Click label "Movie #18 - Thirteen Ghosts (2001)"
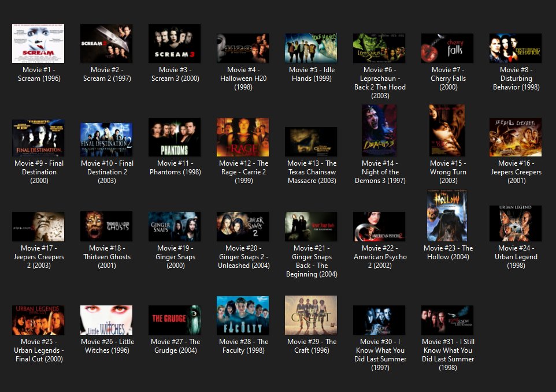The image size is (556, 392). pos(107,257)
